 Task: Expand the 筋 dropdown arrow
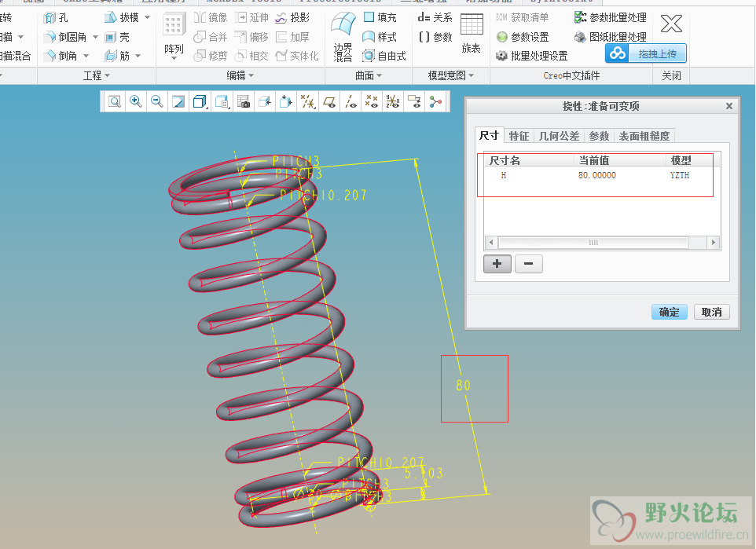coord(138,56)
